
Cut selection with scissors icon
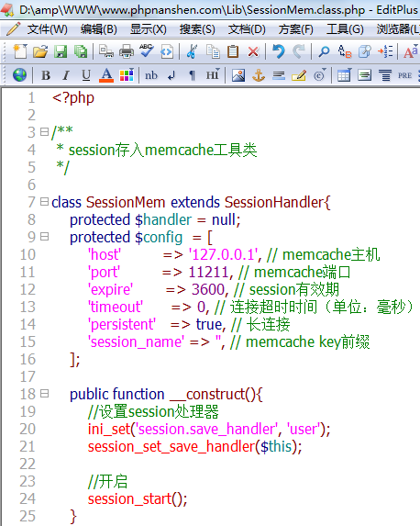pyautogui.click(x=192, y=51)
